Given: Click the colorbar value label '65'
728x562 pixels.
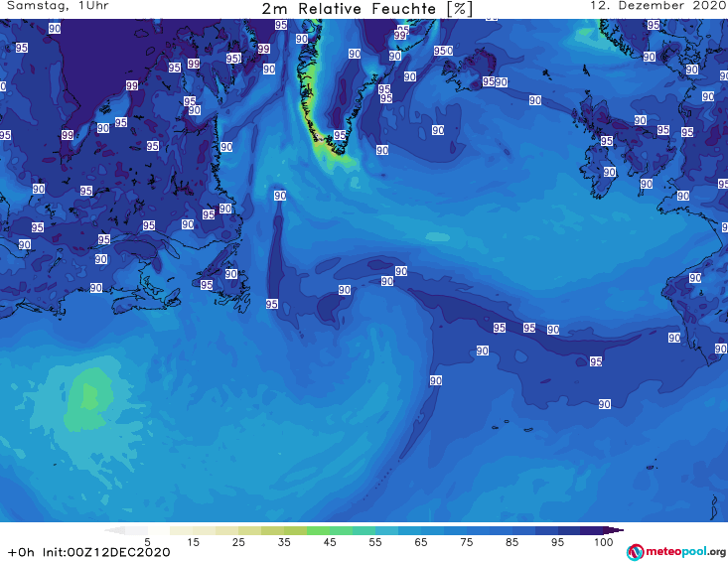Looking at the screenshot, I should tap(421, 542).
